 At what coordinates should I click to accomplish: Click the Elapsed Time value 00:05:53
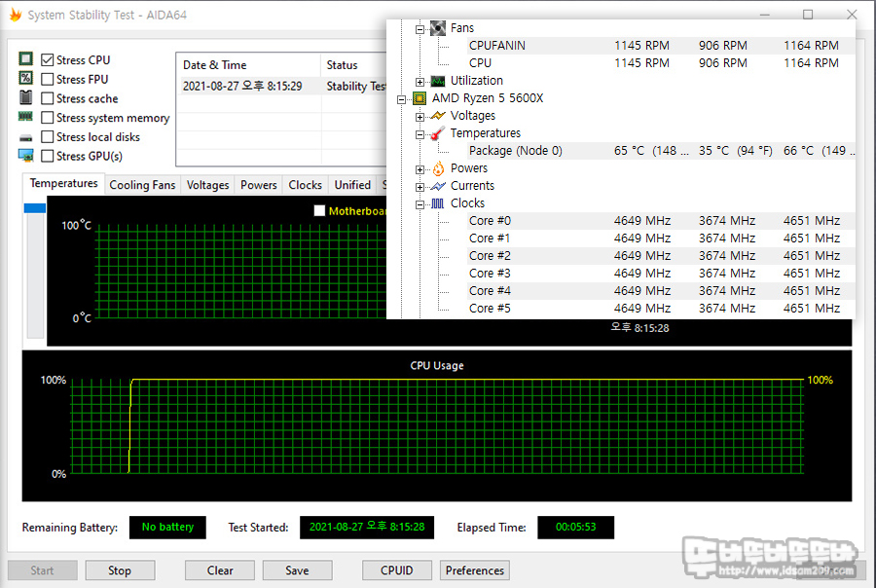575,527
